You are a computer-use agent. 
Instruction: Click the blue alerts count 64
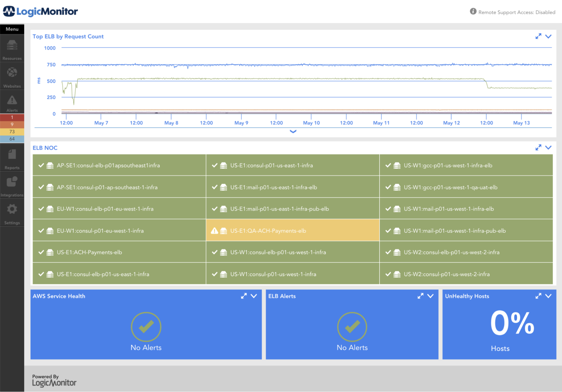tap(12, 139)
